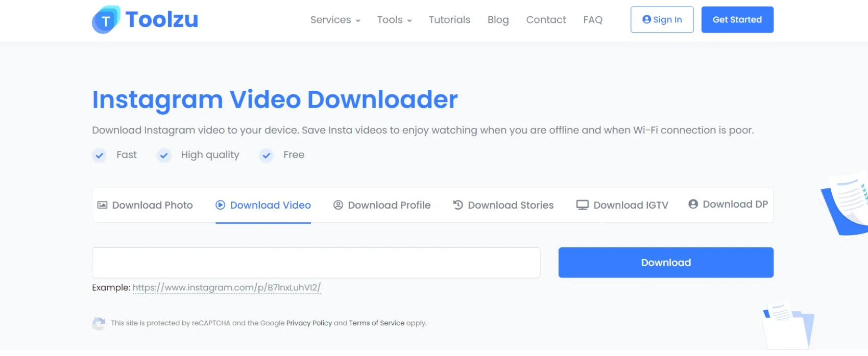Click the 'High quality' feature label
Image resolution: width=868 pixels, height=356 pixels.
[210, 155]
